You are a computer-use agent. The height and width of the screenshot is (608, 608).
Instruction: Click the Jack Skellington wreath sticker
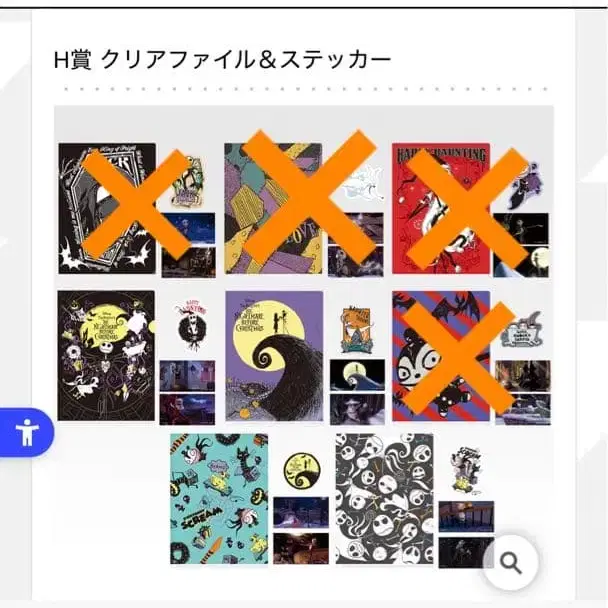(190, 324)
